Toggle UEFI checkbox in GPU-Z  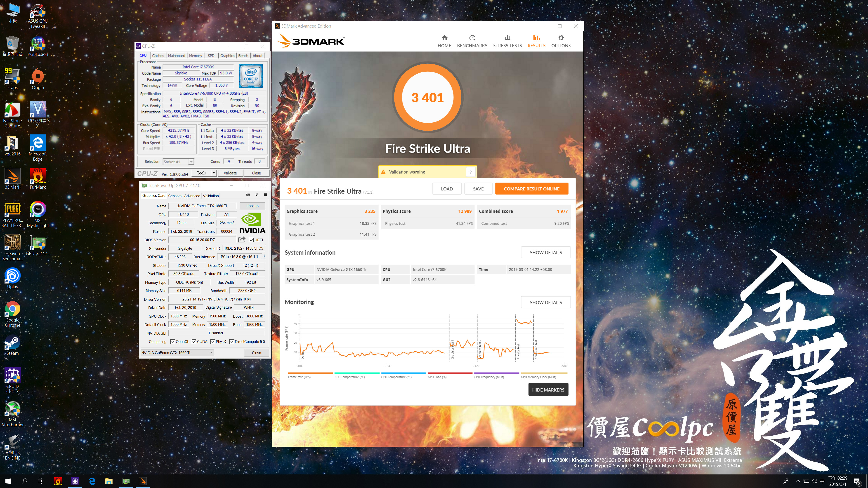[251, 240]
